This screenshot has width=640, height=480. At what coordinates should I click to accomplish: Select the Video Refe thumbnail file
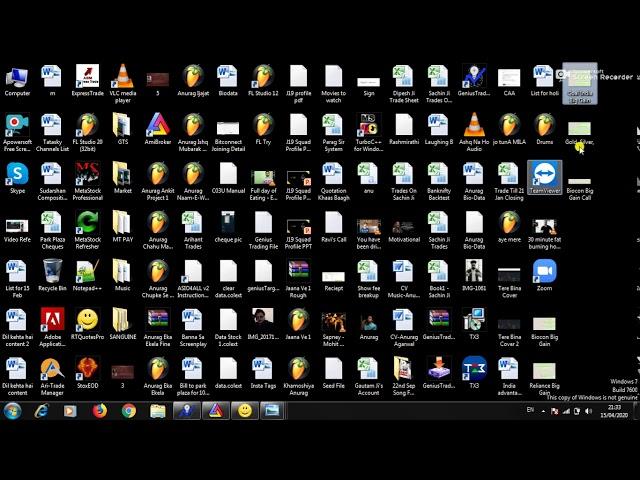click(17, 230)
